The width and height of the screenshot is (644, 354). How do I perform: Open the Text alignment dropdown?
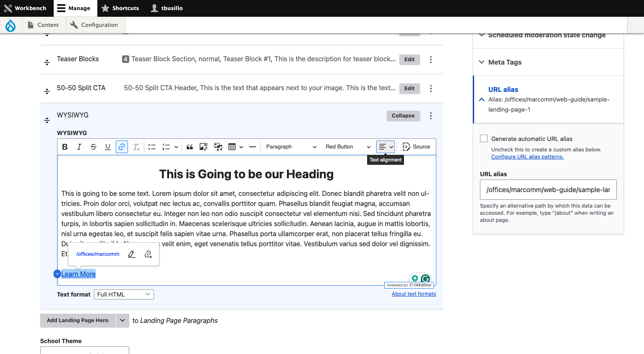[x=386, y=147]
